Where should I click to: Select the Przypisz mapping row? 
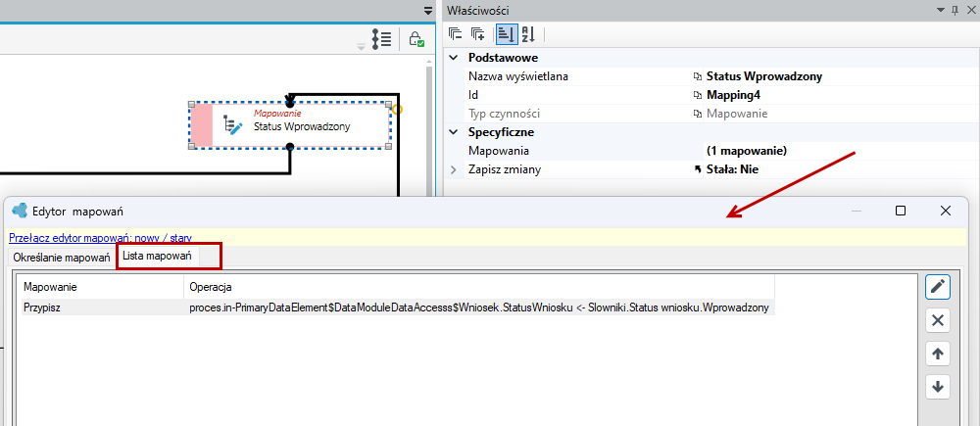(x=398, y=308)
